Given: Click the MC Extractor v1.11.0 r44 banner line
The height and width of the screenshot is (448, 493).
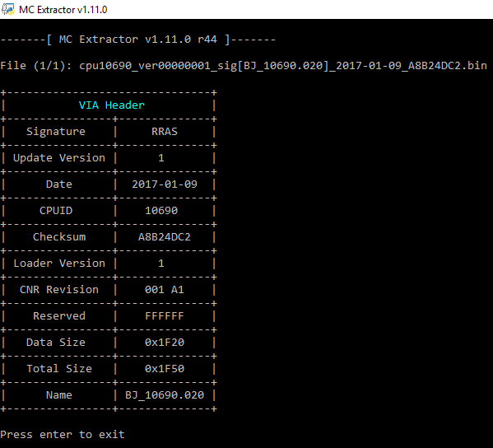Looking at the screenshot, I should click(138, 40).
